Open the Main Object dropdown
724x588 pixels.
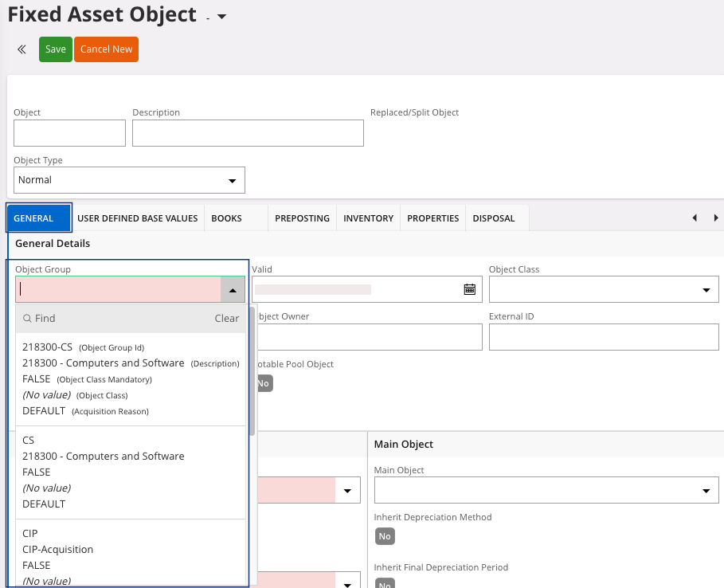[x=706, y=490]
